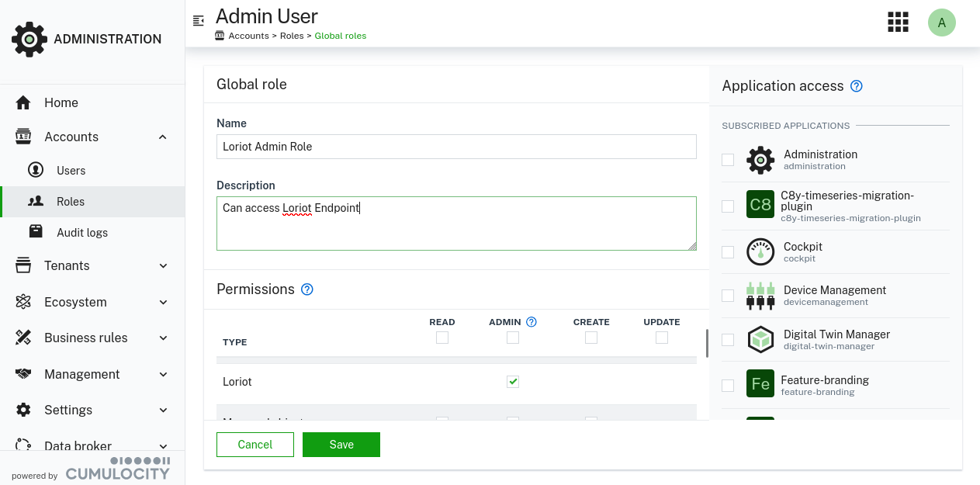Open the Users page in sidebar

(x=71, y=171)
